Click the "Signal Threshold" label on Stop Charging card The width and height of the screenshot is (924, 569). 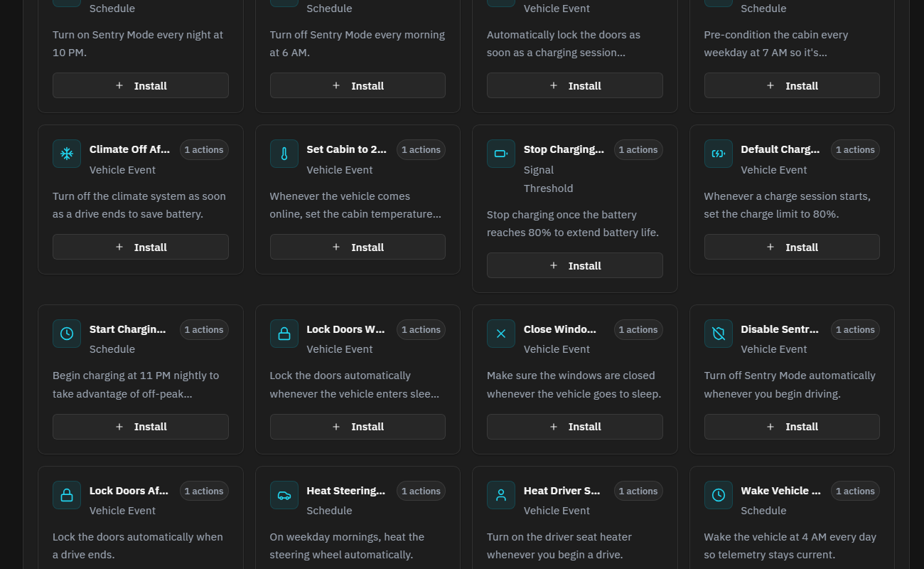(549, 179)
